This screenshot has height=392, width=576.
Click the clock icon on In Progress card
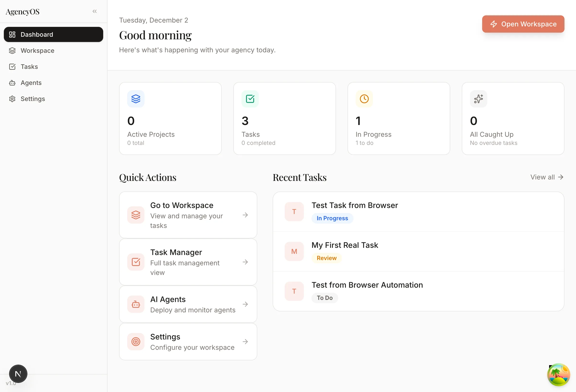pos(364,99)
